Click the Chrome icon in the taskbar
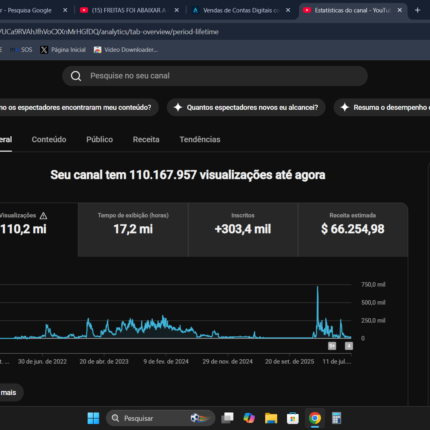430x430 pixels. click(315, 418)
